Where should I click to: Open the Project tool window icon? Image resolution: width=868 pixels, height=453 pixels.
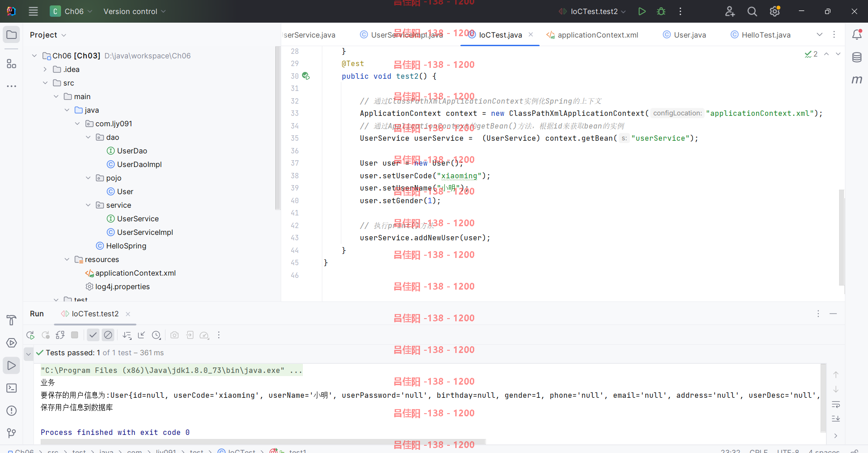point(11,35)
